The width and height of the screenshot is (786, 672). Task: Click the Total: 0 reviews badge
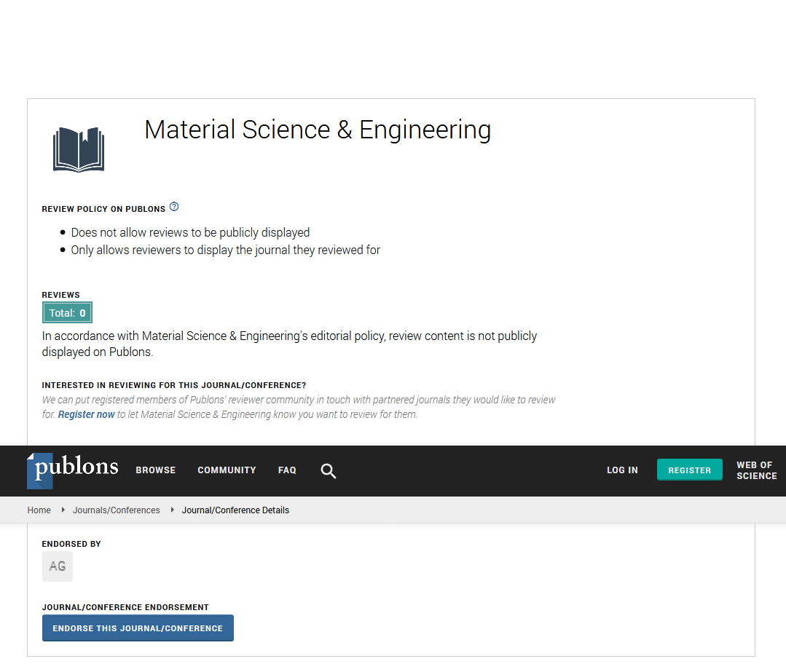(68, 313)
